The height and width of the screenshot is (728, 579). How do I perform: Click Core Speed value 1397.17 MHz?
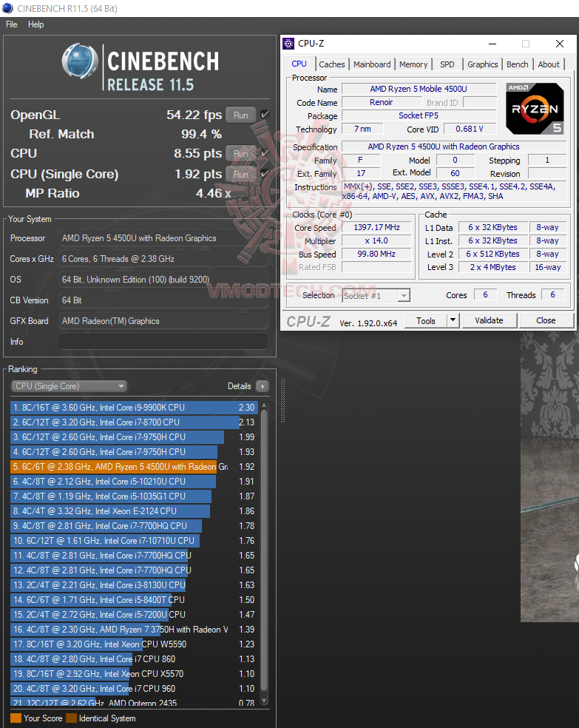tap(376, 228)
